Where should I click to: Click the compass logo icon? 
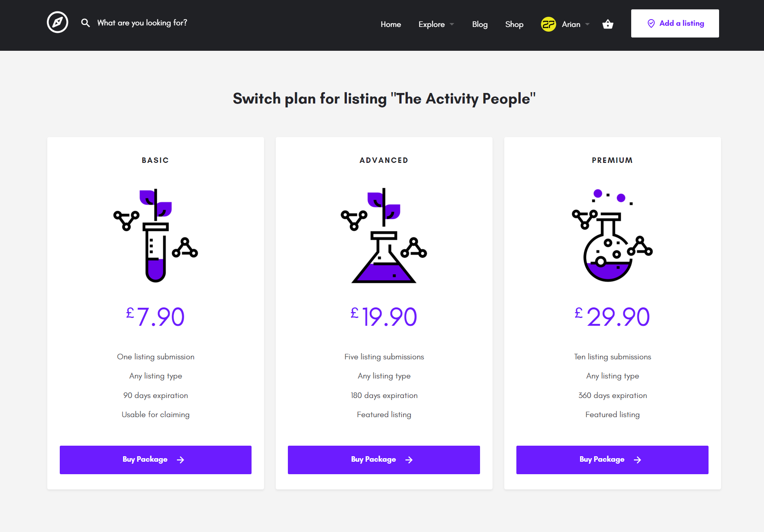(x=57, y=22)
